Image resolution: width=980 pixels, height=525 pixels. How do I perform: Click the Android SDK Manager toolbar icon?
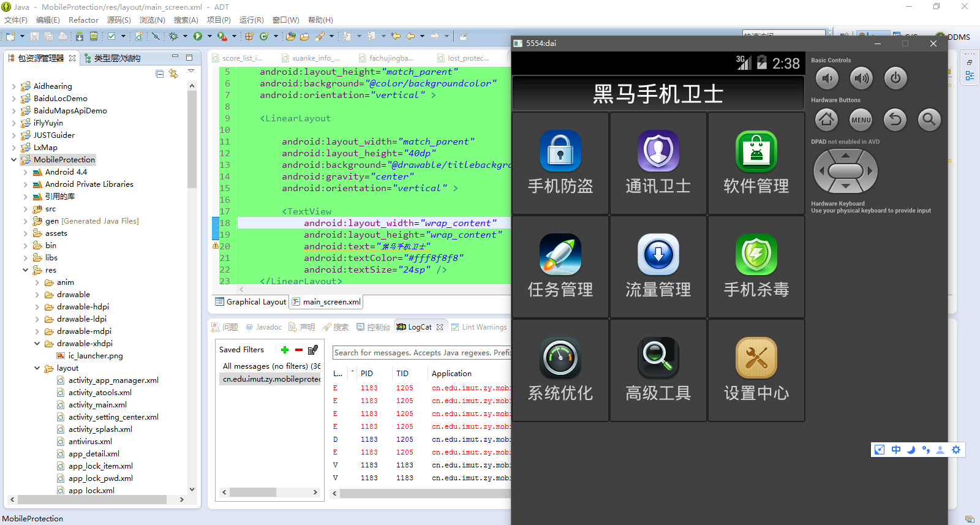point(80,36)
